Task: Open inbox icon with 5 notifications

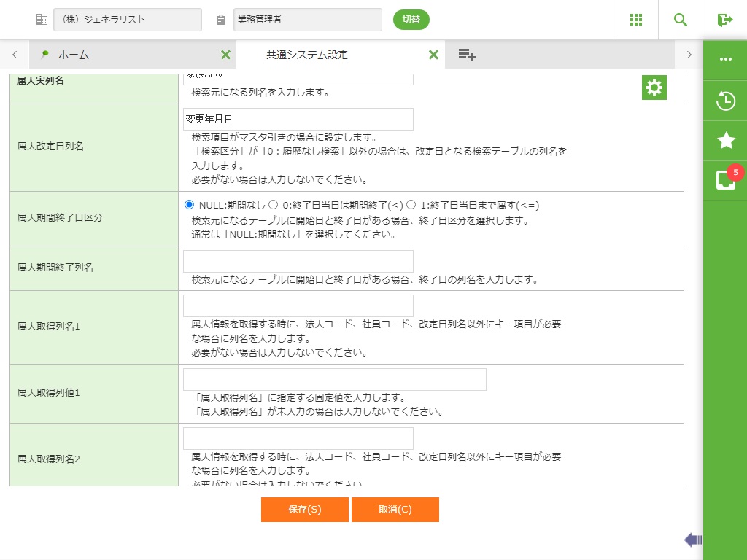Action: pos(725,180)
